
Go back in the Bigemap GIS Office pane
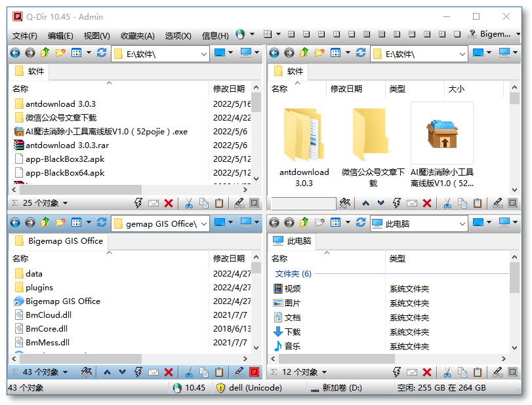(15, 223)
